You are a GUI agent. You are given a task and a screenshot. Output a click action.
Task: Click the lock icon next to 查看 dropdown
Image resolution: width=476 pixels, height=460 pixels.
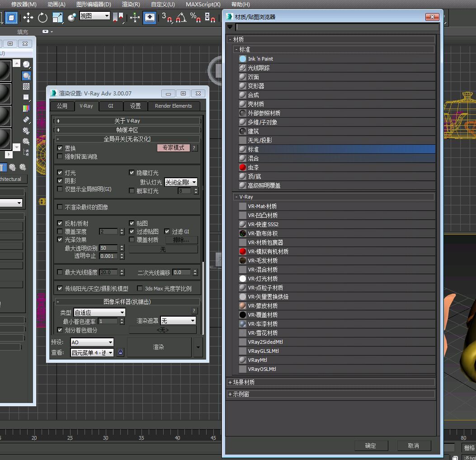click(121, 352)
